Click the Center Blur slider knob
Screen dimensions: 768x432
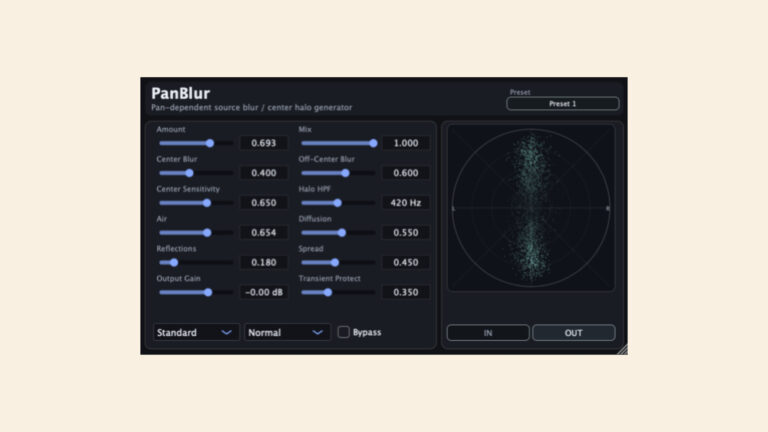click(x=189, y=173)
